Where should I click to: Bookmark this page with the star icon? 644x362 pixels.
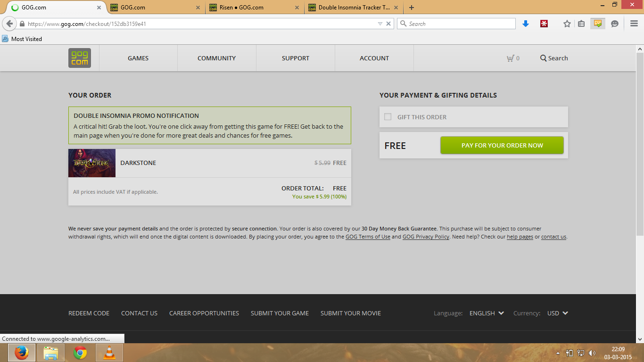(567, 24)
